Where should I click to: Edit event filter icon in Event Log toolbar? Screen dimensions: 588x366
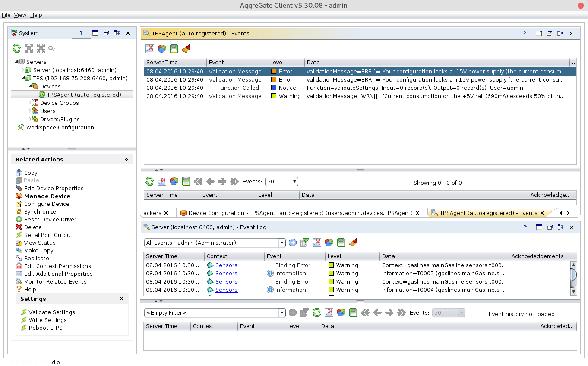[x=305, y=243]
